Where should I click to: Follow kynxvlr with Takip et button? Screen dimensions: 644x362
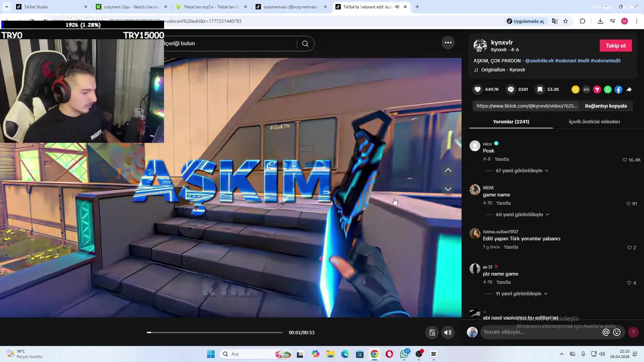615,46
